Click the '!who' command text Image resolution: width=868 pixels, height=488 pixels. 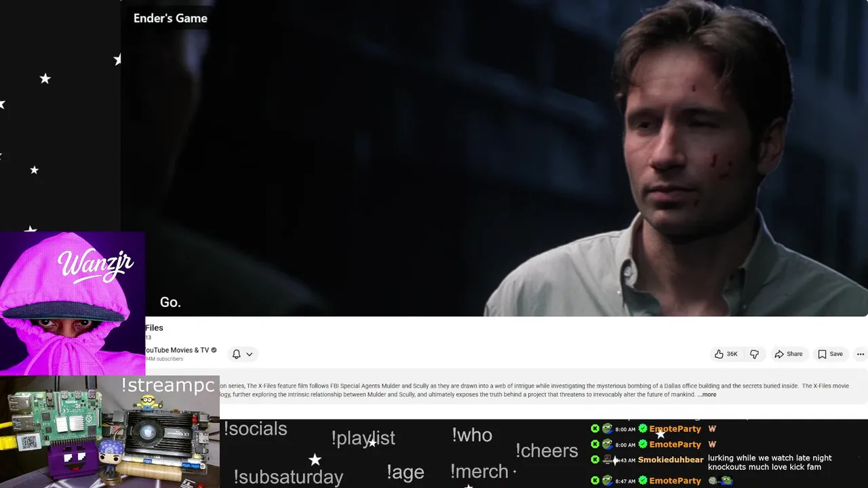472,435
